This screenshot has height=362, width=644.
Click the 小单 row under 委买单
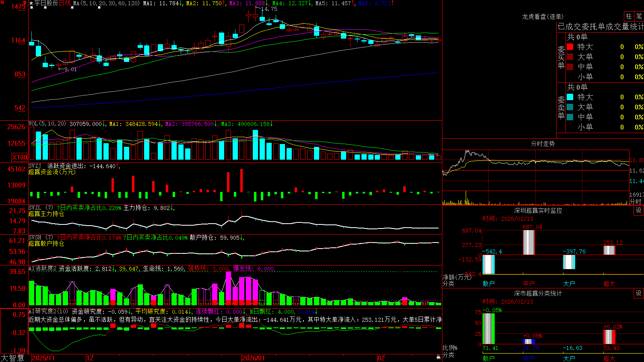pos(605,77)
